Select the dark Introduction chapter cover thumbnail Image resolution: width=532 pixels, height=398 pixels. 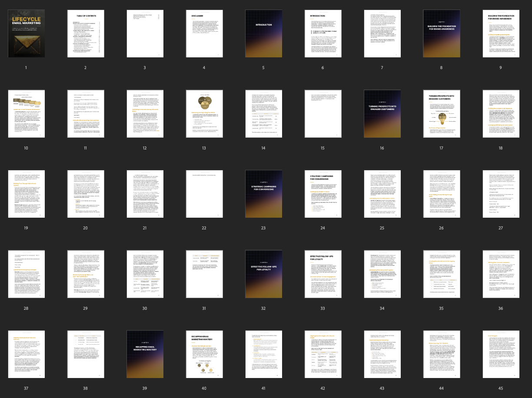[x=263, y=33]
